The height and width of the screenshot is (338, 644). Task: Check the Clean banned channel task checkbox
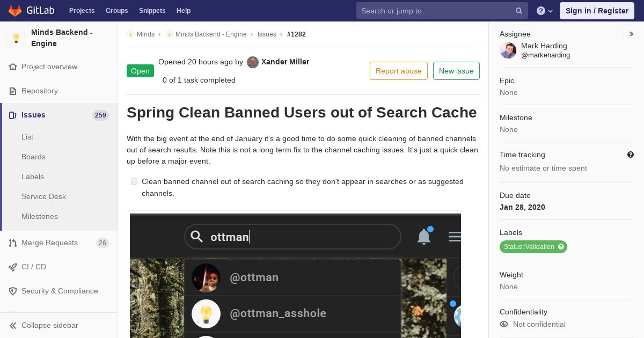pos(134,181)
